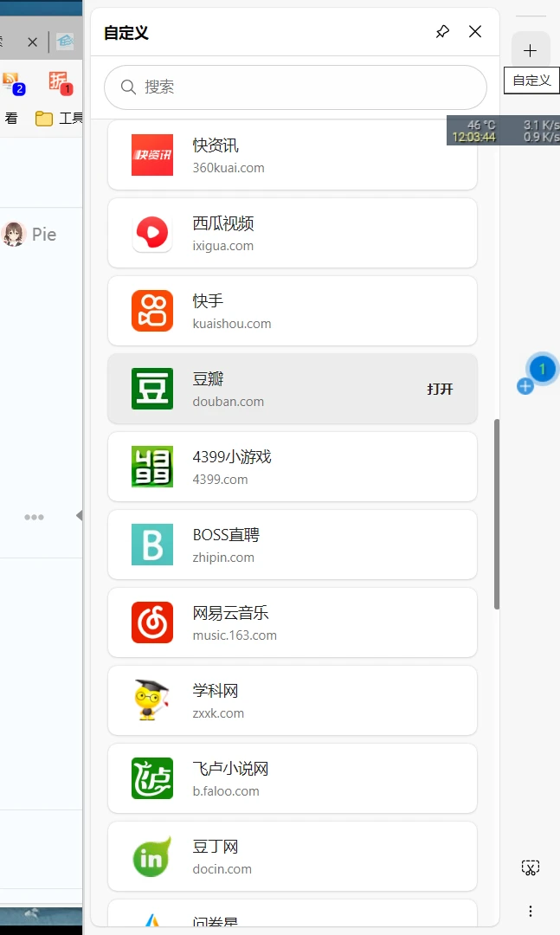
Task: Click docin.com domain text
Action: tap(222, 869)
